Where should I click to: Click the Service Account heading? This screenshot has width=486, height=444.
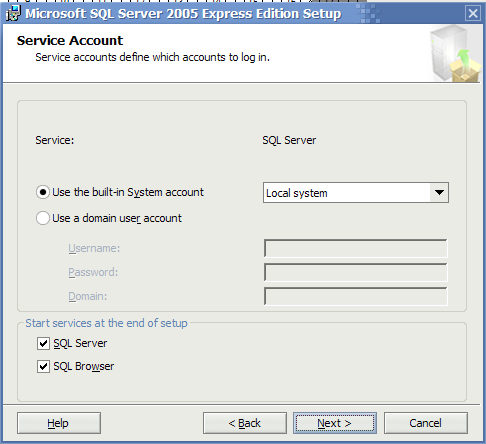coord(70,41)
